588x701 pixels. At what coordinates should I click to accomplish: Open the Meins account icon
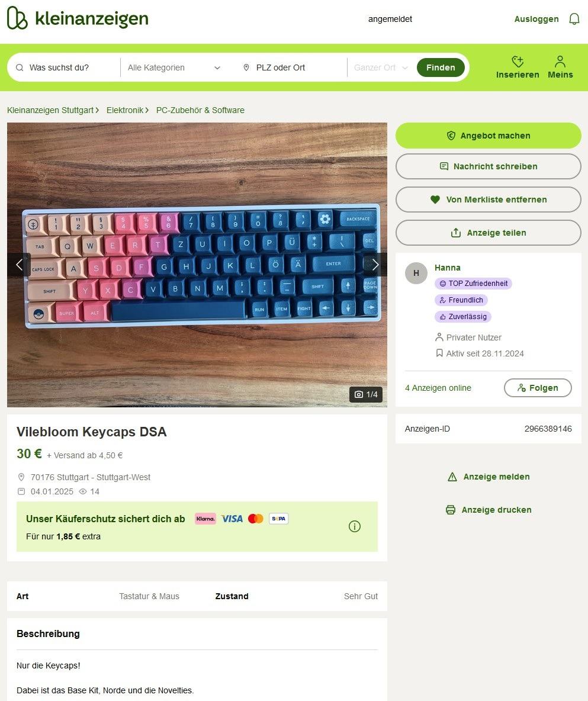click(x=560, y=67)
